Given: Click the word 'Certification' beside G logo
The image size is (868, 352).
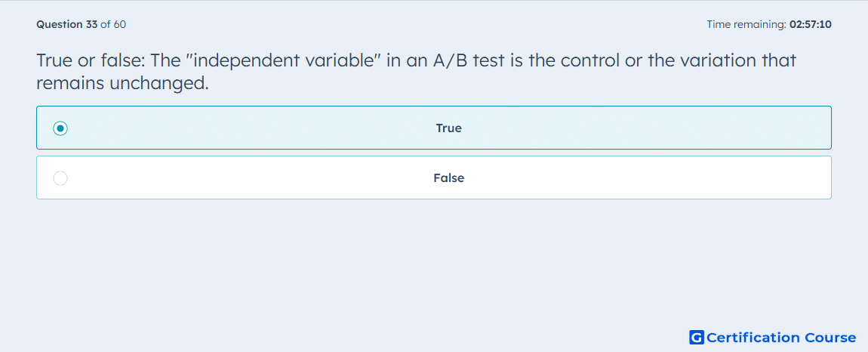Looking at the screenshot, I should click(753, 337).
